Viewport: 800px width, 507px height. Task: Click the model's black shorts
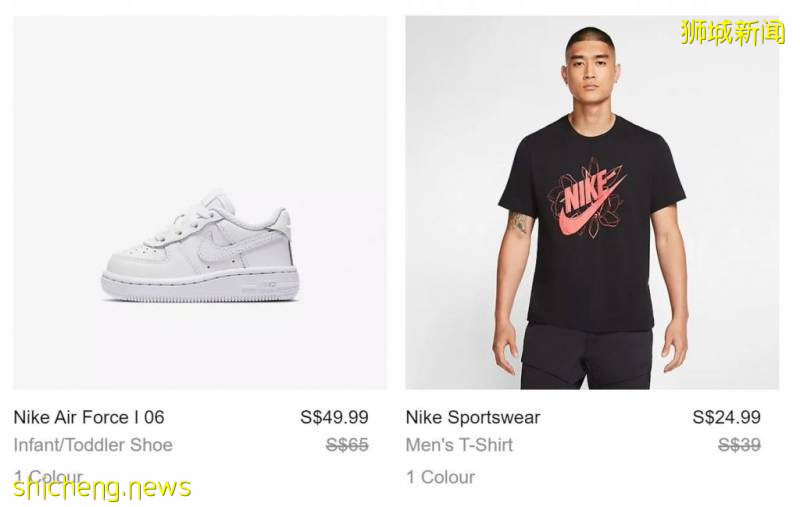(587, 355)
